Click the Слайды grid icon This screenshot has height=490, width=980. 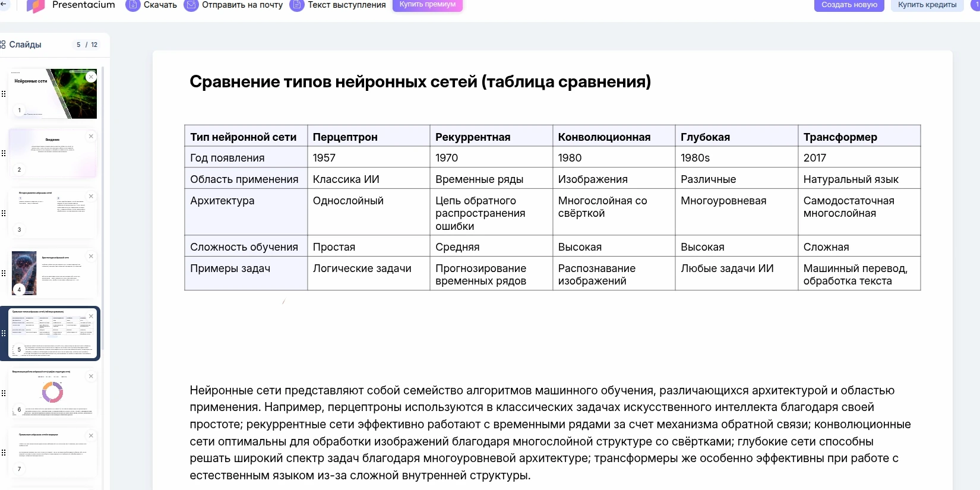coord(3,45)
